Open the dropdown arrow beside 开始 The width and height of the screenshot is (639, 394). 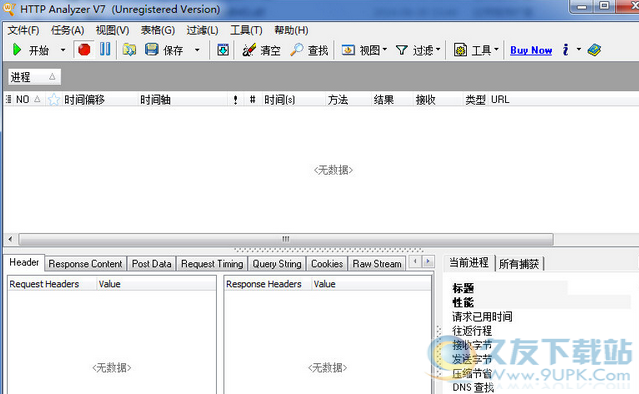tap(63, 50)
